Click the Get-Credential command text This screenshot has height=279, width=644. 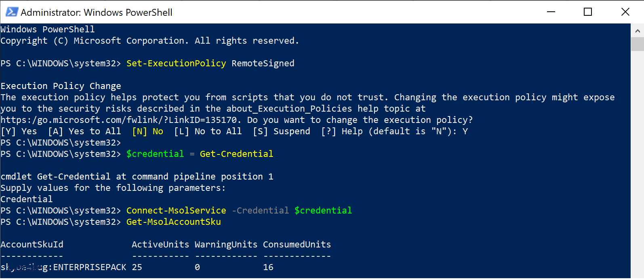(236, 154)
